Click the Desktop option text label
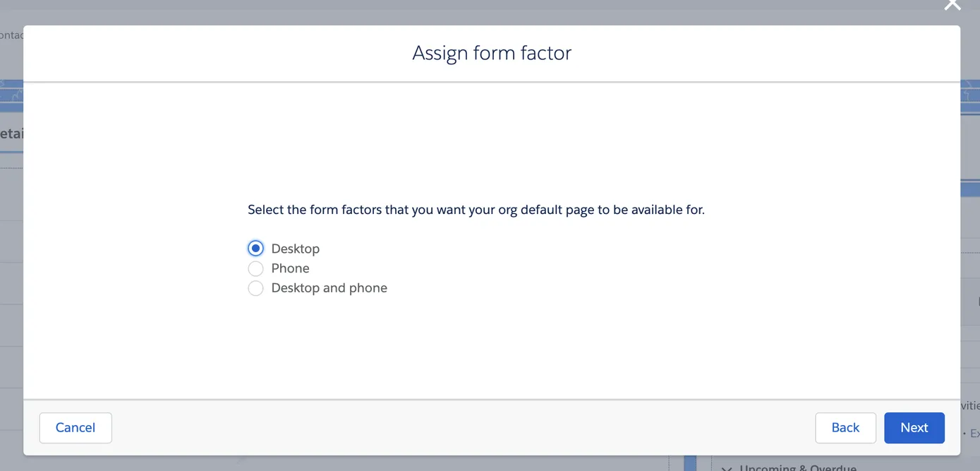The height and width of the screenshot is (471, 980). click(295, 248)
